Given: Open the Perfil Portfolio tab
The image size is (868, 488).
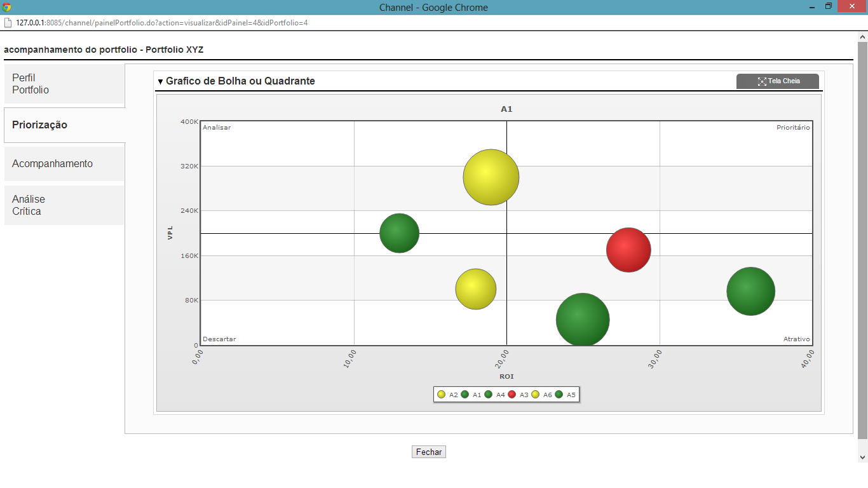Looking at the screenshot, I should pyautogui.click(x=64, y=84).
